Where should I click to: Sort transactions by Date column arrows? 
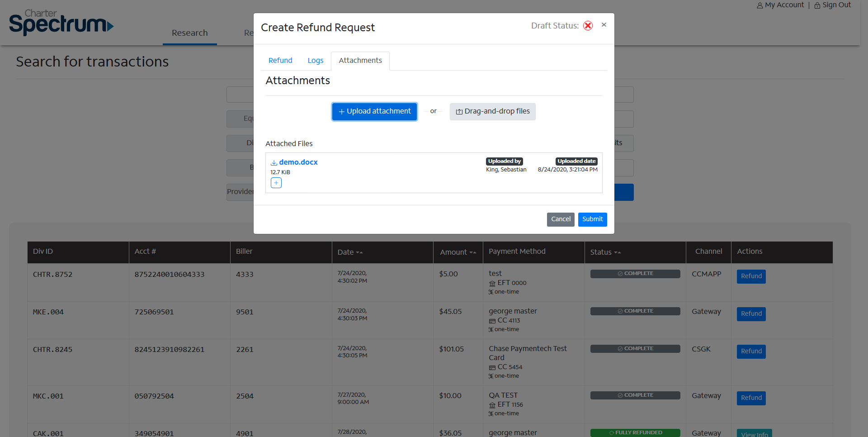point(359,252)
